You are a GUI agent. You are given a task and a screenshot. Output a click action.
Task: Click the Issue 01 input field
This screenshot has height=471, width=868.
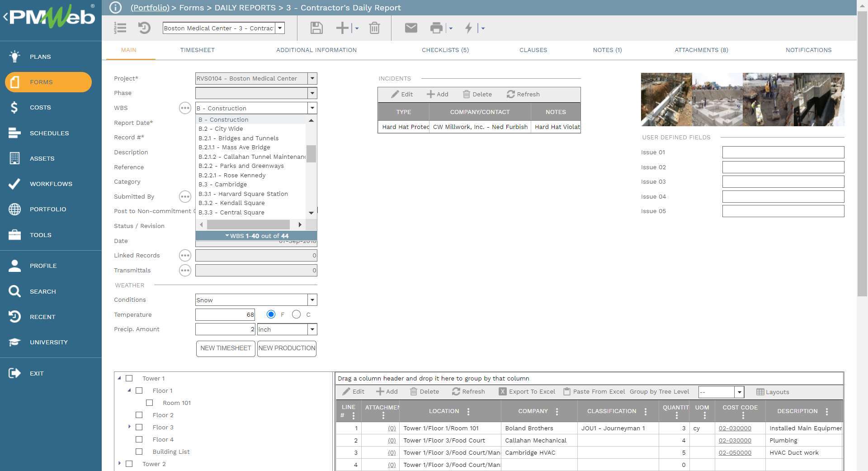[x=783, y=152]
